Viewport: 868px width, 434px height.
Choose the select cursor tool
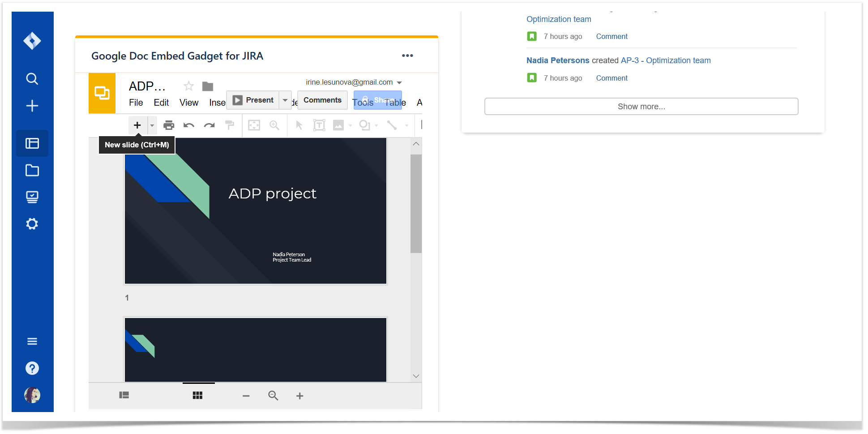tap(299, 125)
